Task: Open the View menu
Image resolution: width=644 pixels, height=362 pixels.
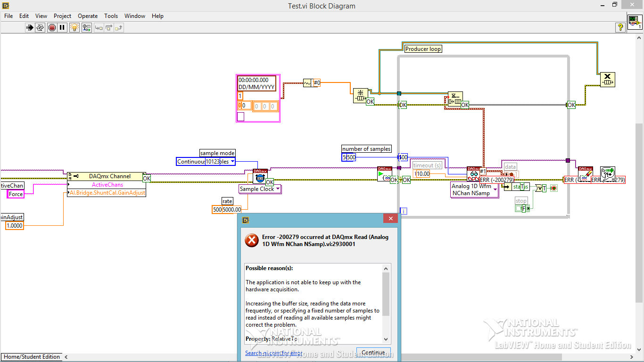Action: [x=41, y=16]
